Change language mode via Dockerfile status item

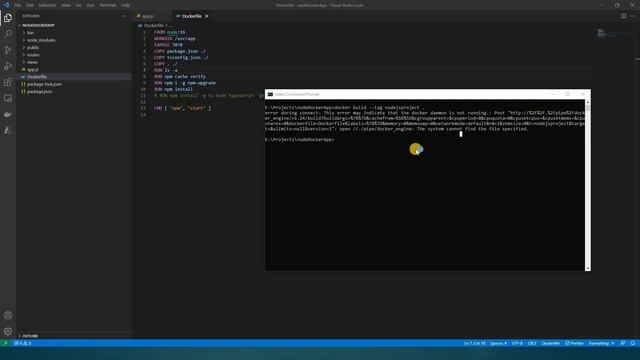click(551, 343)
